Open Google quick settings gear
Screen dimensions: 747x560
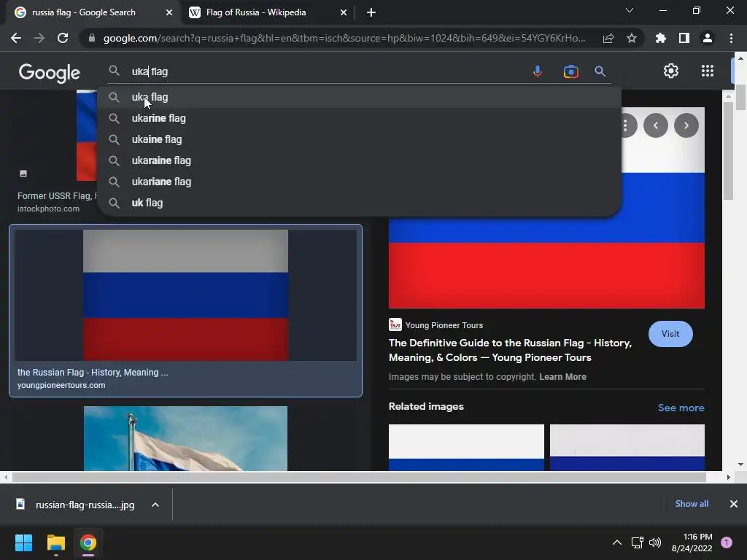click(x=671, y=71)
